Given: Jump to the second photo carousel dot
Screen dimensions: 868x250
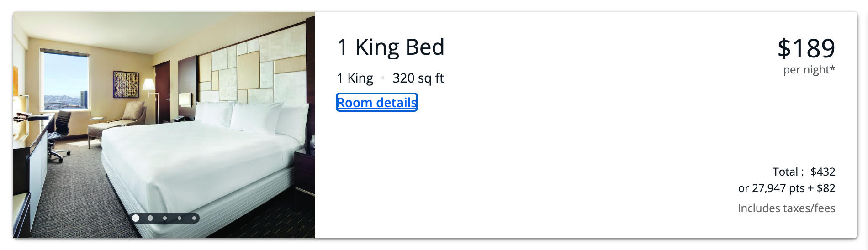Looking at the screenshot, I should (x=150, y=218).
